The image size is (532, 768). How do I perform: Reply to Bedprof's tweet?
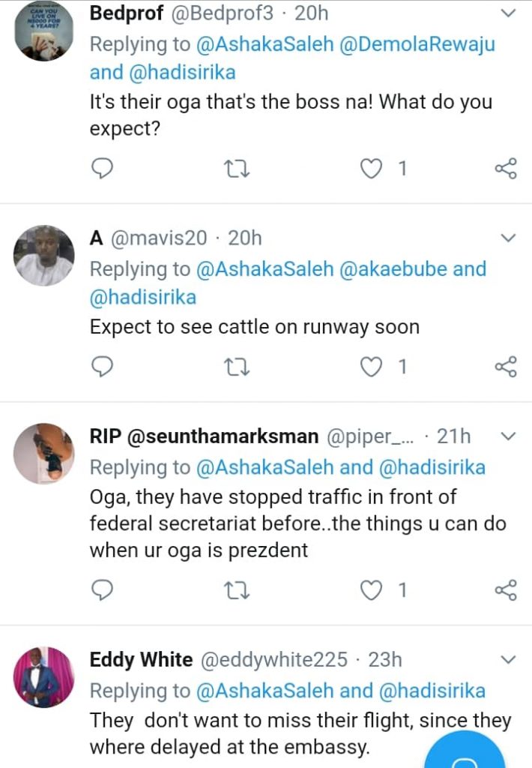point(102,168)
